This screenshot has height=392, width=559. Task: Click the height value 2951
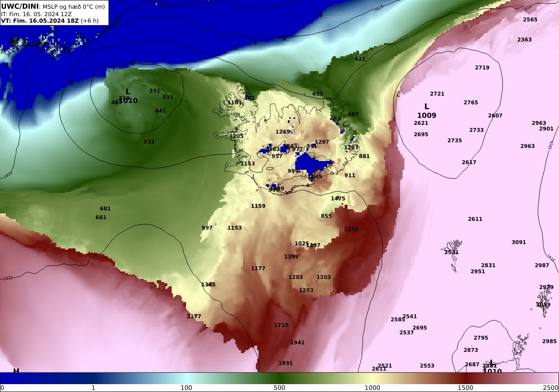(478, 272)
